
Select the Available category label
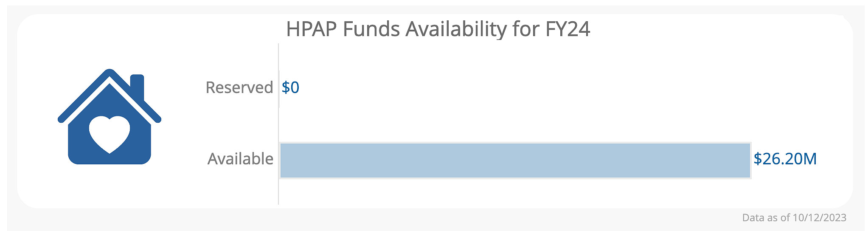[241, 159]
